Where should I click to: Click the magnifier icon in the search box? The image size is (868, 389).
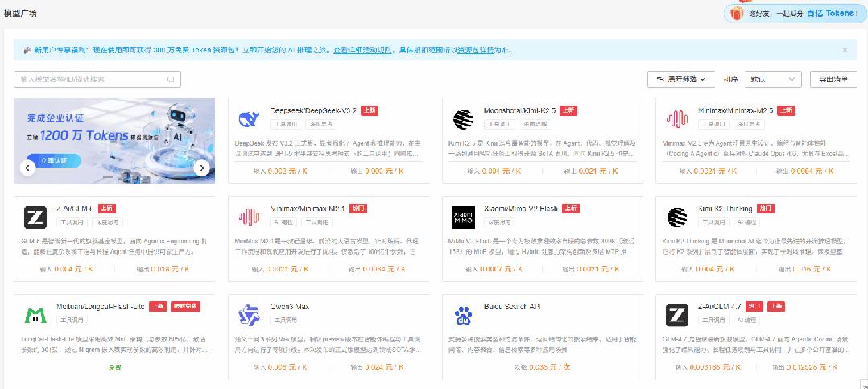tap(171, 79)
